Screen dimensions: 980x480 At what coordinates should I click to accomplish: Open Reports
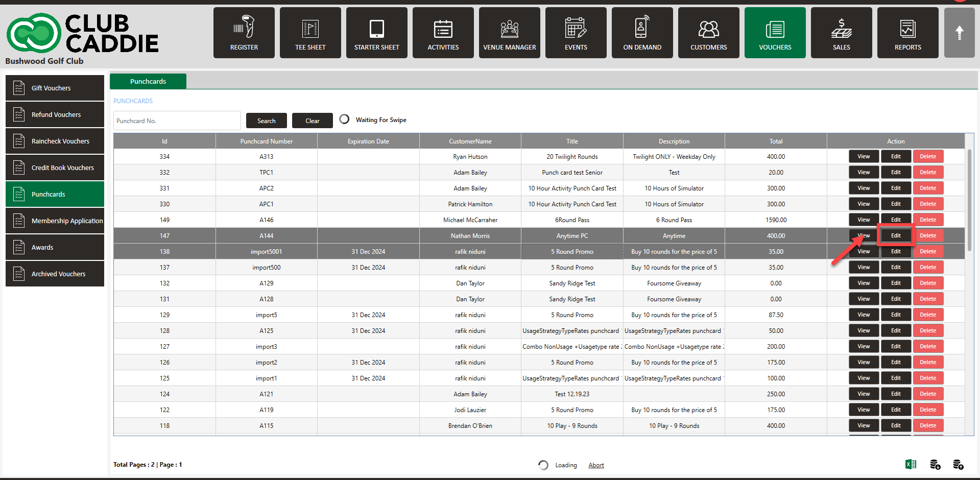908,33
